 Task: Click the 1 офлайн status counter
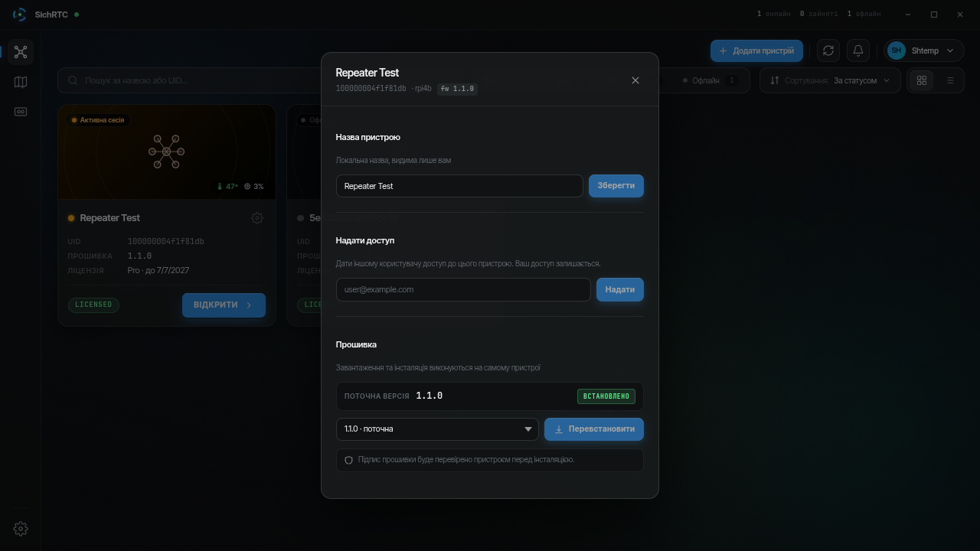point(864,15)
